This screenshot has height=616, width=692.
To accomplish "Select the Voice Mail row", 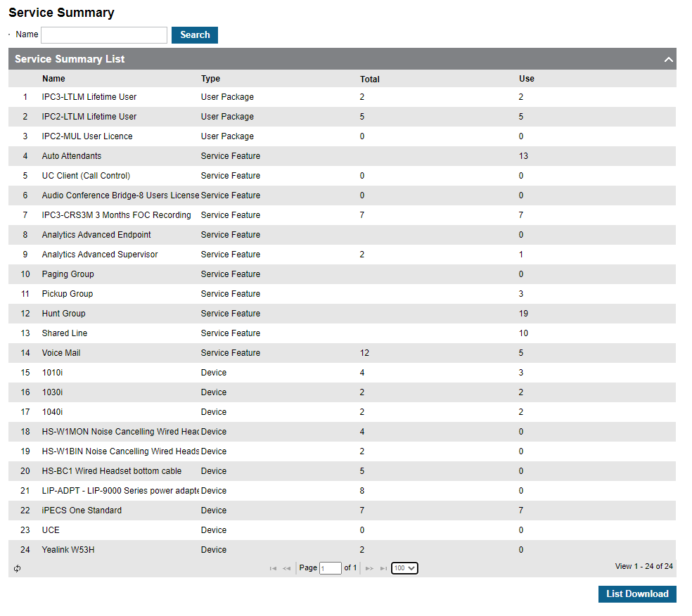I will (342, 353).
